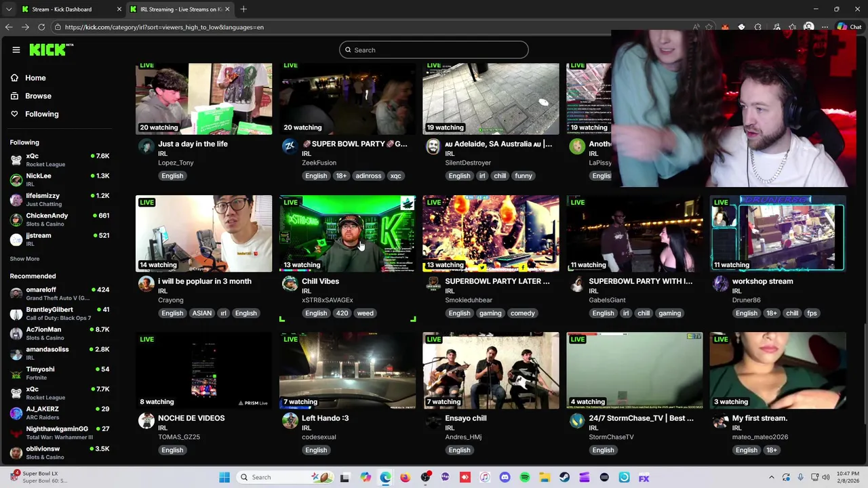Image resolution: width=868 pixels, height=488 pixels.
Task: Click the Kick logo
Action: 51,49
